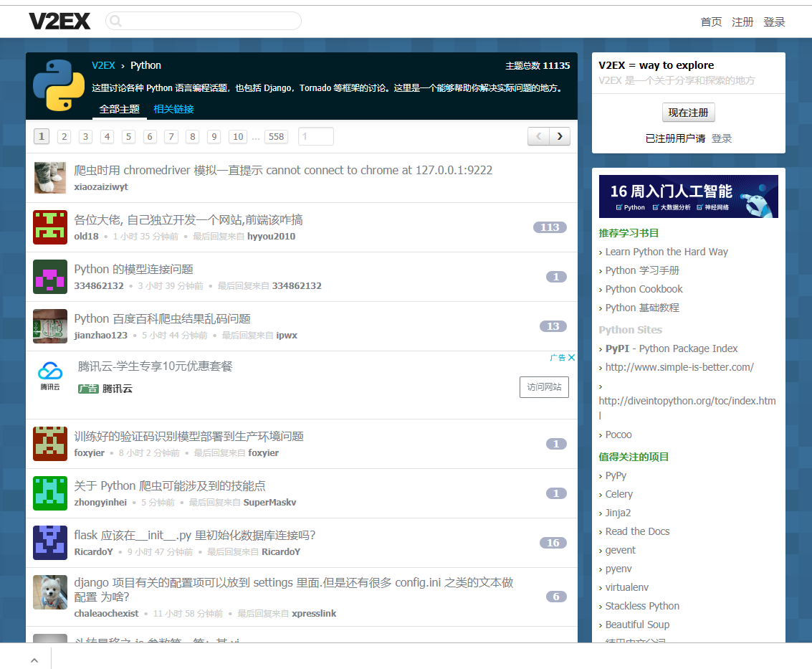Open topic 各位大佬,自己独立开发一个网站
The height and width of the screenshot is (669, 812).
188,219
